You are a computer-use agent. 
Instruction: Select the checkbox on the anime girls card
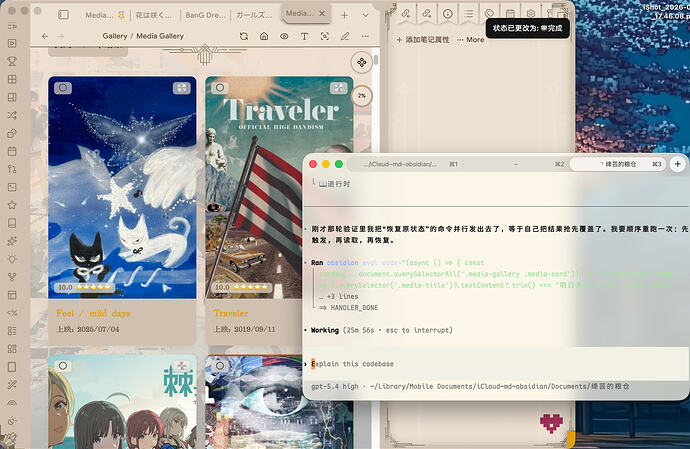pos(63,366)
